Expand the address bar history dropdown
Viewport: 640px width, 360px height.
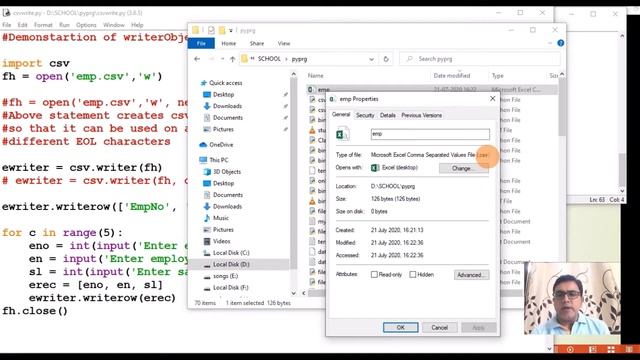[x=371, y=59]
